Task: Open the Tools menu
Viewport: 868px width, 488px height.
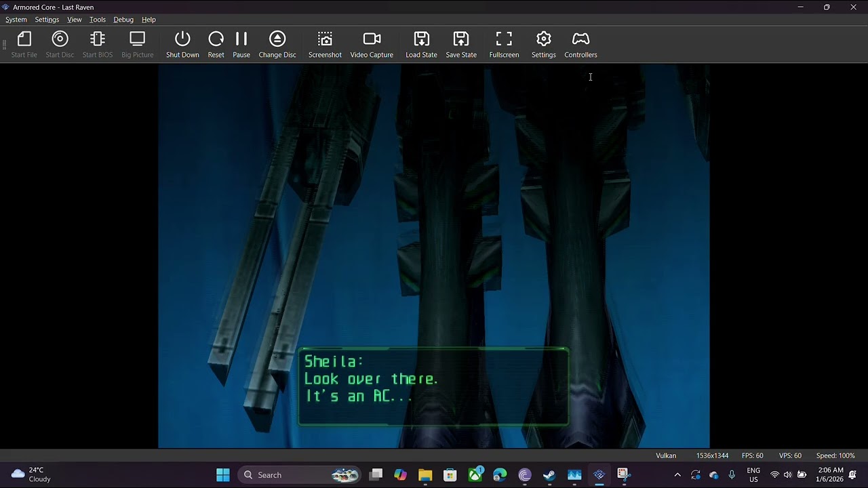Action: click(98, 20)
